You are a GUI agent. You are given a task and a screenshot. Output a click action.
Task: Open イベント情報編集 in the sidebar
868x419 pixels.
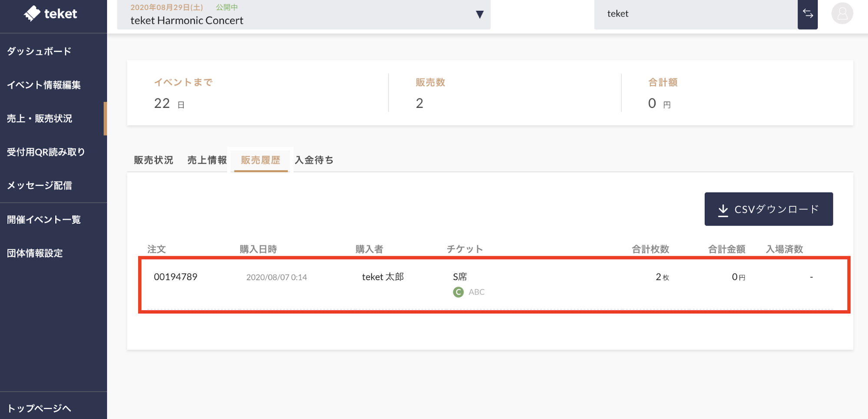44,85
